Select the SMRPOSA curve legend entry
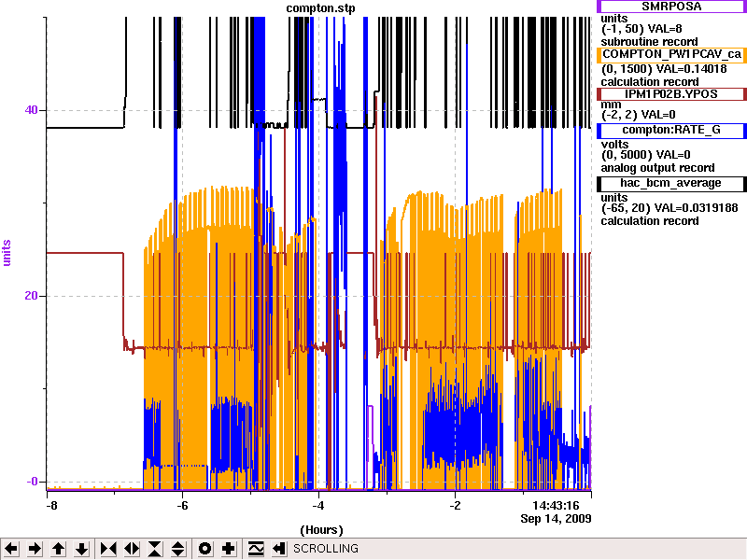The image size is (747, 560). point(671,7)
